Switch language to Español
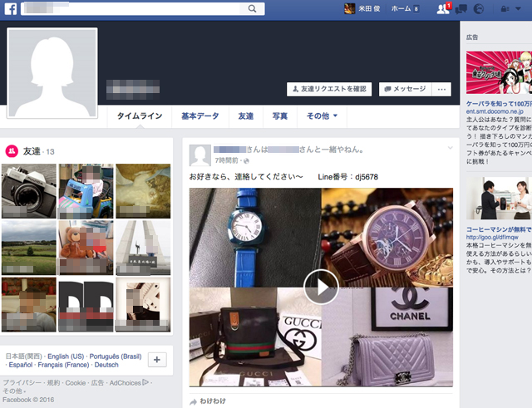This screenshot has height=408, width=532. coord(21,365)
